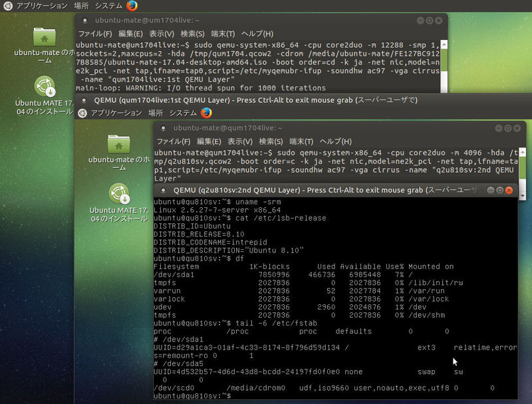Click the 'tail -6 /etc/fstab' command line
Viewport: 532px width, 404px height.
tap(235, 323)
